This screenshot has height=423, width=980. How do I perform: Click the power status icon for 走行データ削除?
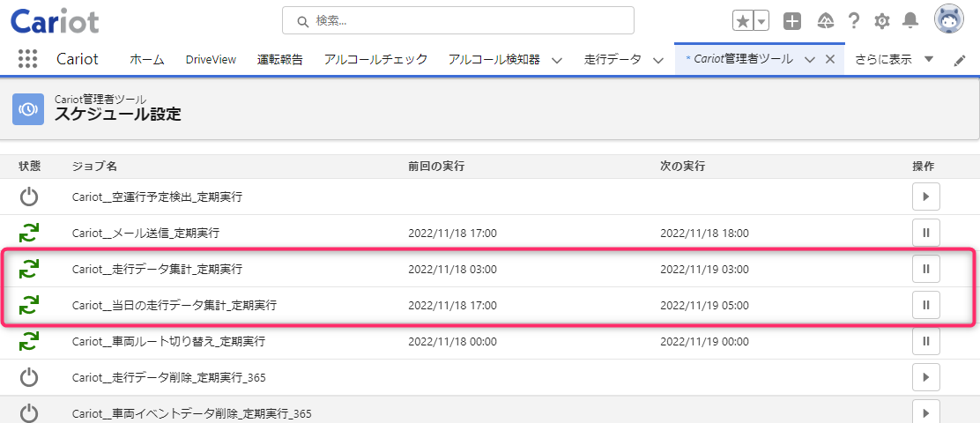(29, 377)
